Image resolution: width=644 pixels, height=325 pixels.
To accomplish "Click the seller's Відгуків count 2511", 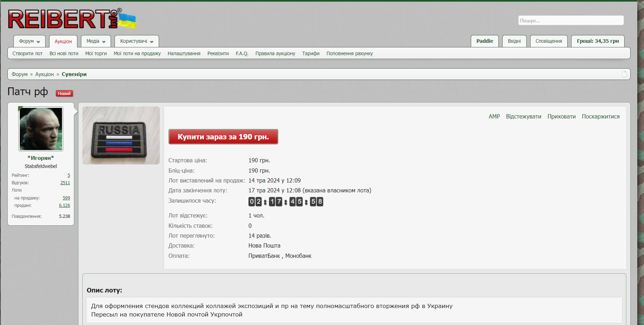I will [x=65, y=183].
